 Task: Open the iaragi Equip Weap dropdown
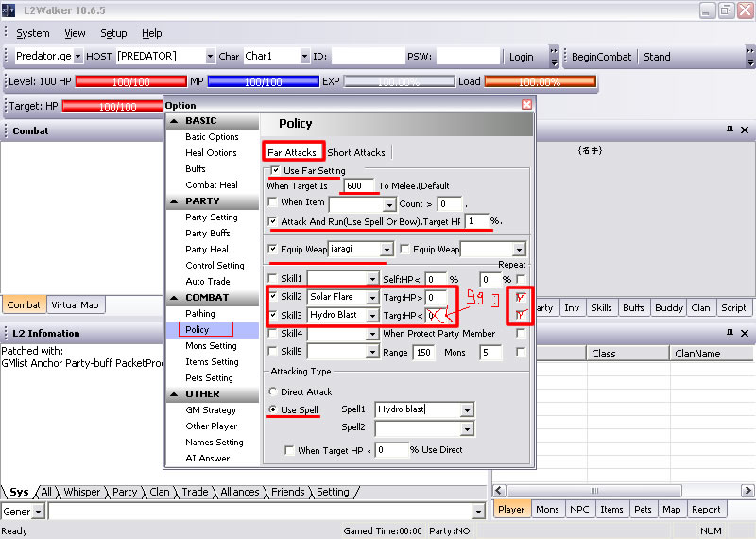(x=387, y=250)
